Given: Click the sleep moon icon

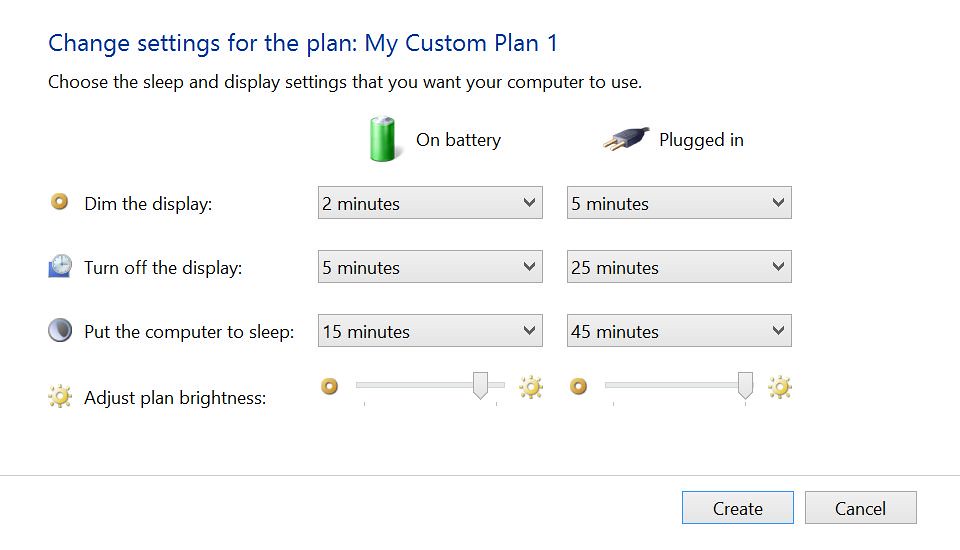Looking at the screenshot, I should click(60, 330).
